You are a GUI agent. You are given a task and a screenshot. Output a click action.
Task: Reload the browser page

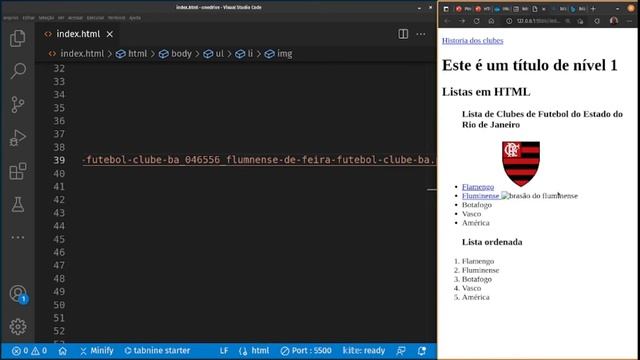click(x=476, y=21)
